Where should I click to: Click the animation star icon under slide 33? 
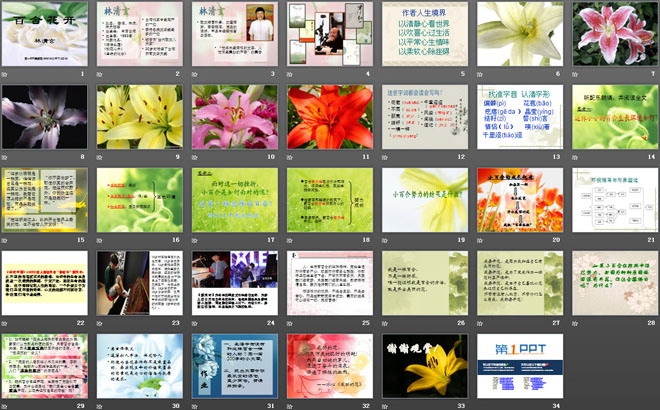385,406
